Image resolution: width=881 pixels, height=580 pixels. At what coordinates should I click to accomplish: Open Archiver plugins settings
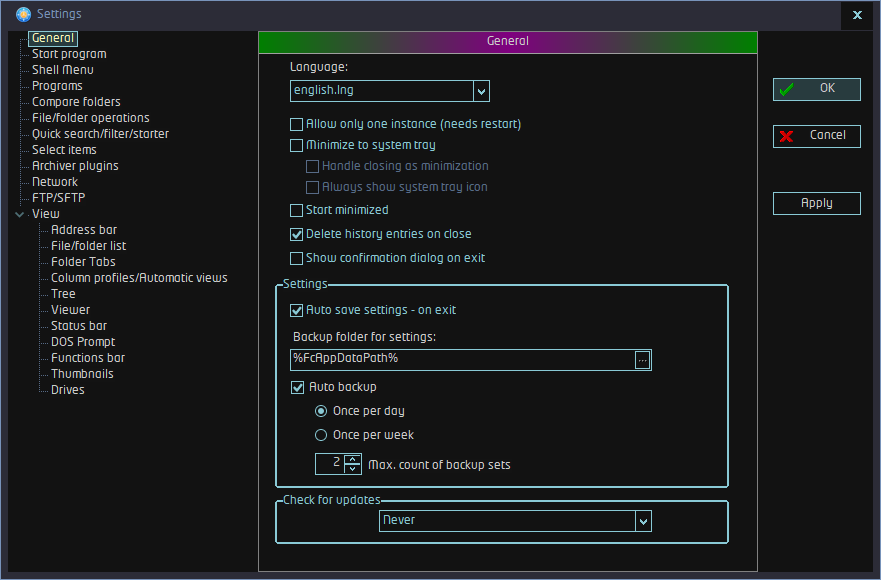[x=75, y=166]
